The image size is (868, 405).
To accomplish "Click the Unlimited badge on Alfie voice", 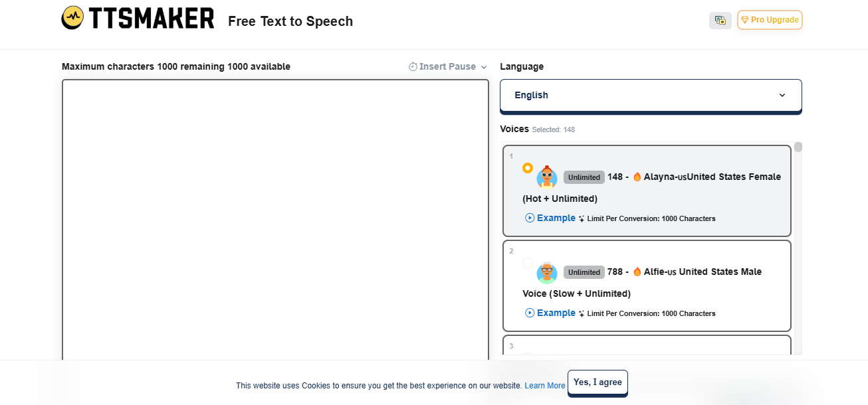I will (x=584, y=272).
